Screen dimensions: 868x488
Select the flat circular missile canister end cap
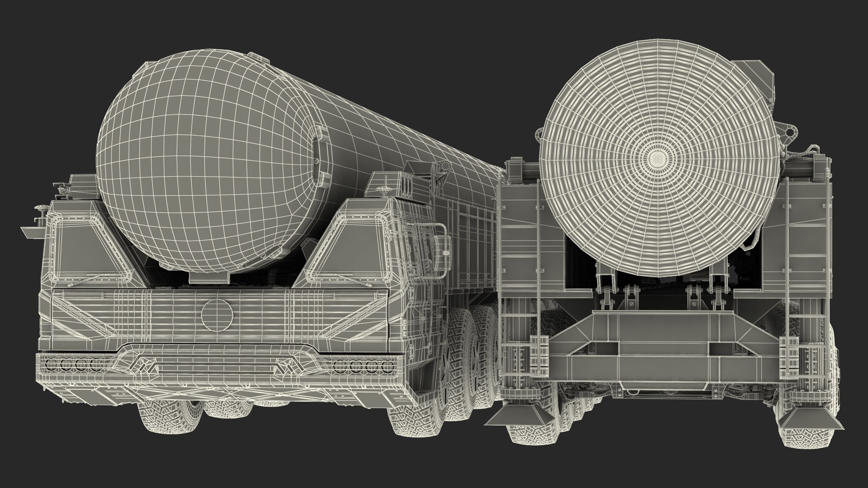[659, 157]
